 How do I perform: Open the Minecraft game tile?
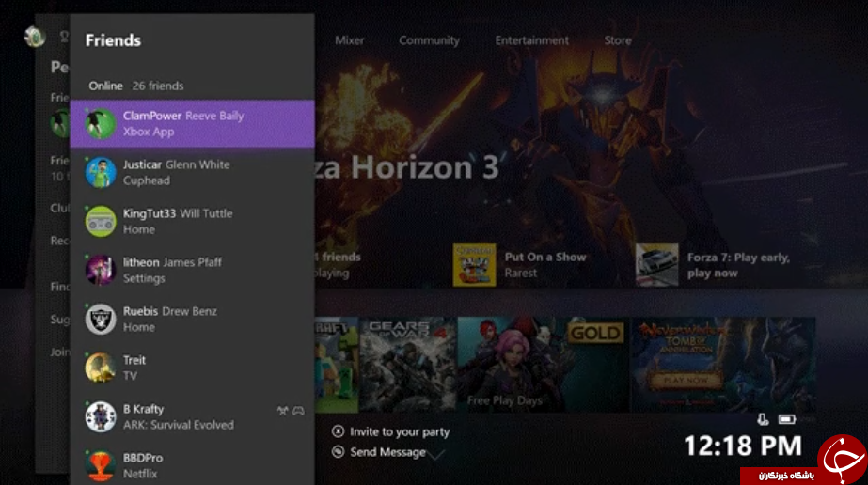point(337,365)
